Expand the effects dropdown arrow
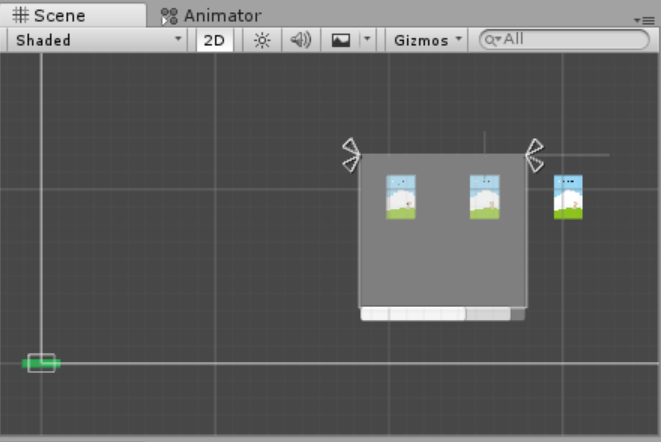 tap(367, 39)
